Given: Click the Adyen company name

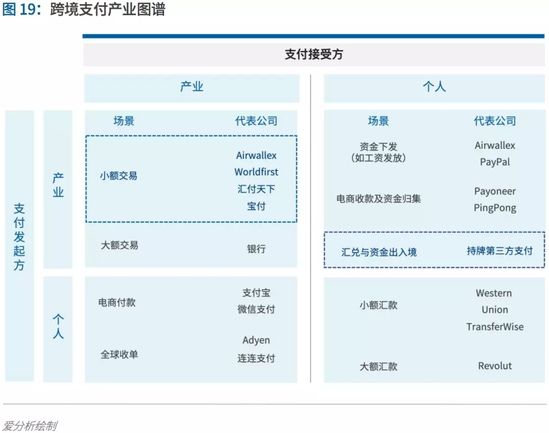Looking at the screenshot, I should (x=256, y=340).
